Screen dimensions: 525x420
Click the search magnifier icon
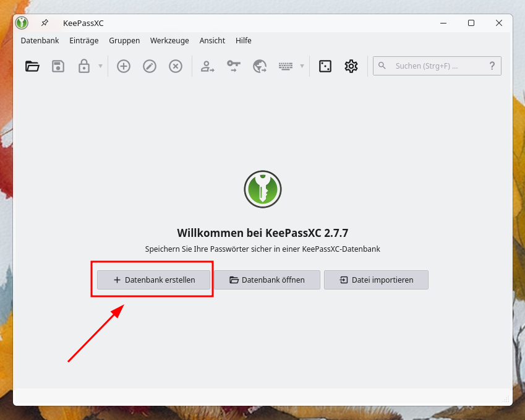(382, 66)
